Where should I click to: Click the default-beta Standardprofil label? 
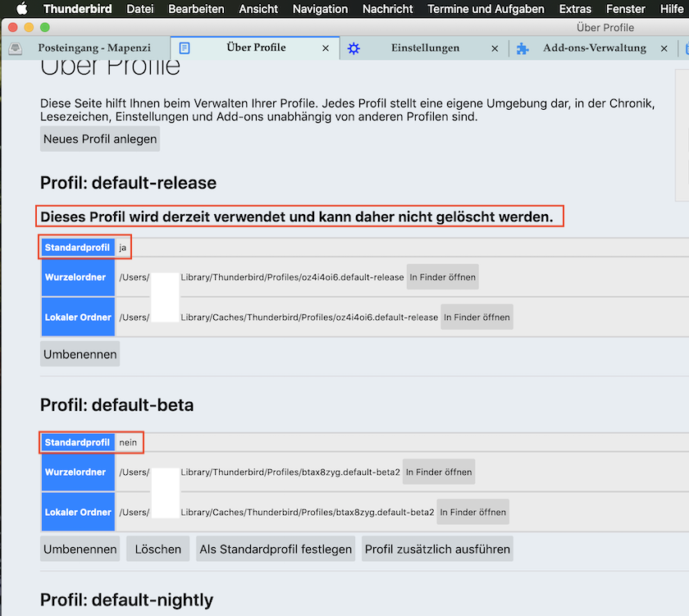[78, 442]
